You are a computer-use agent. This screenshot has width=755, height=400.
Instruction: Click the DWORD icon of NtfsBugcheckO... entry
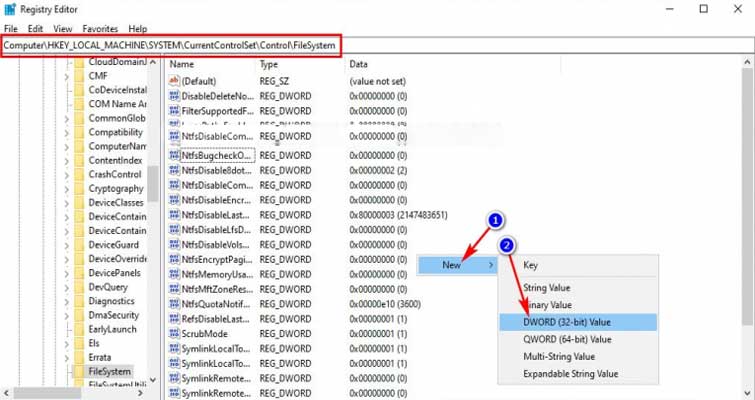[174, 155]
